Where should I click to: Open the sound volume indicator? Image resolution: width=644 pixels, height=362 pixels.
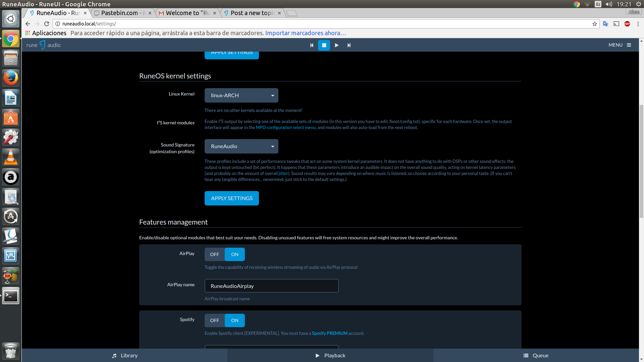pos(609,4)
